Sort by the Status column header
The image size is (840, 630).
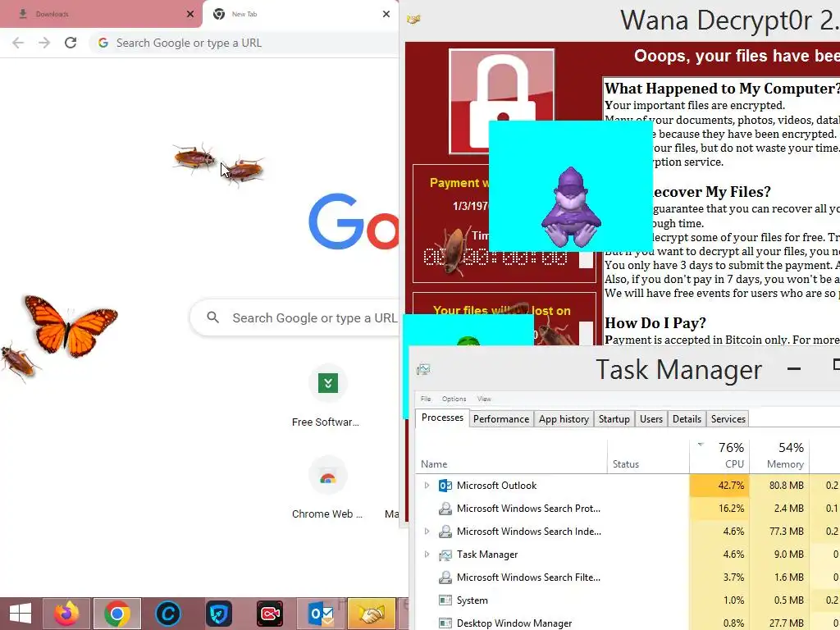tap(649, 457)
